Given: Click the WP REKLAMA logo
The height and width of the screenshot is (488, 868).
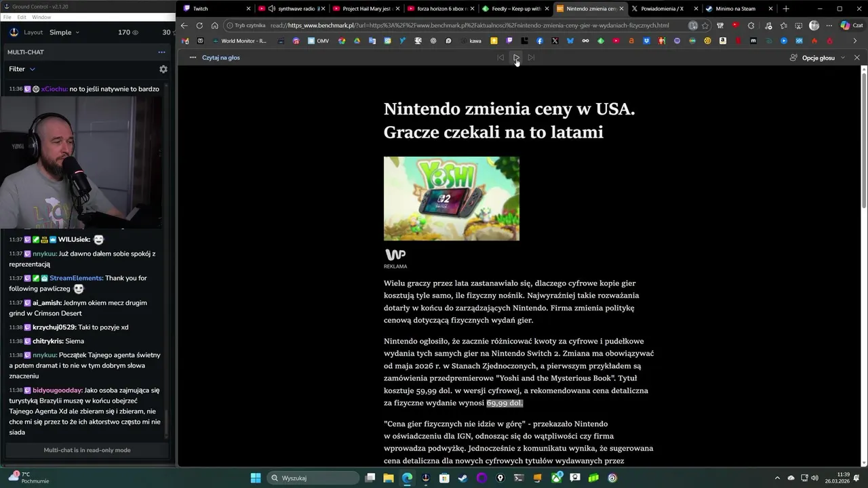Looking at the screenshot, I should (x=395, y=258).
